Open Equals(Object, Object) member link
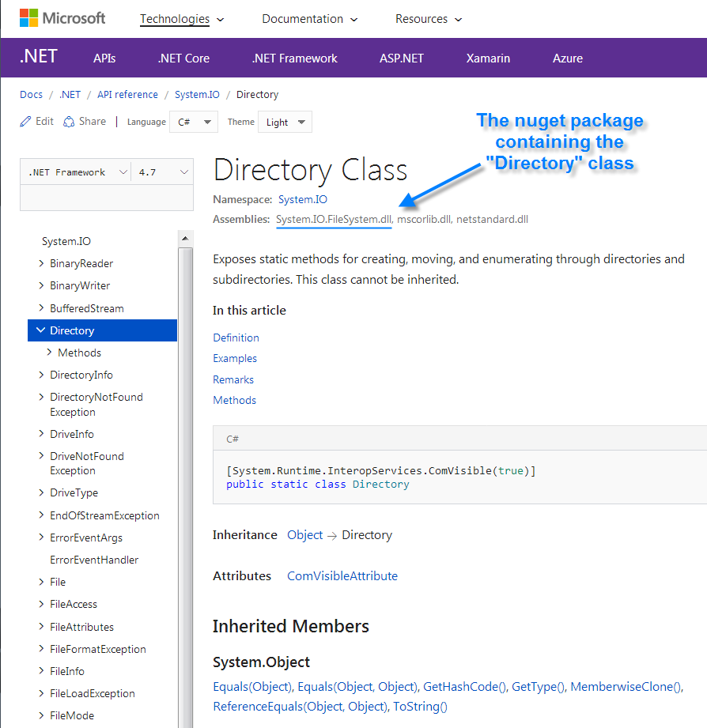Screen dimensions: 707x728 coord(357,687)
